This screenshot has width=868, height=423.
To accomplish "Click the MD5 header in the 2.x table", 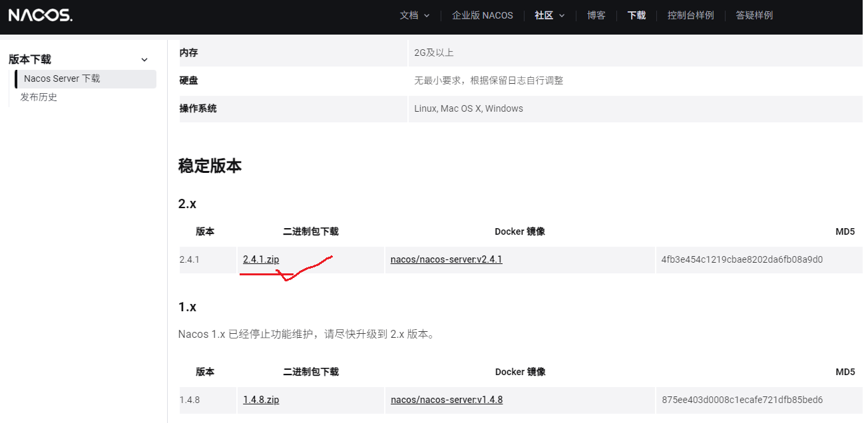I will [x=845, y=231].
